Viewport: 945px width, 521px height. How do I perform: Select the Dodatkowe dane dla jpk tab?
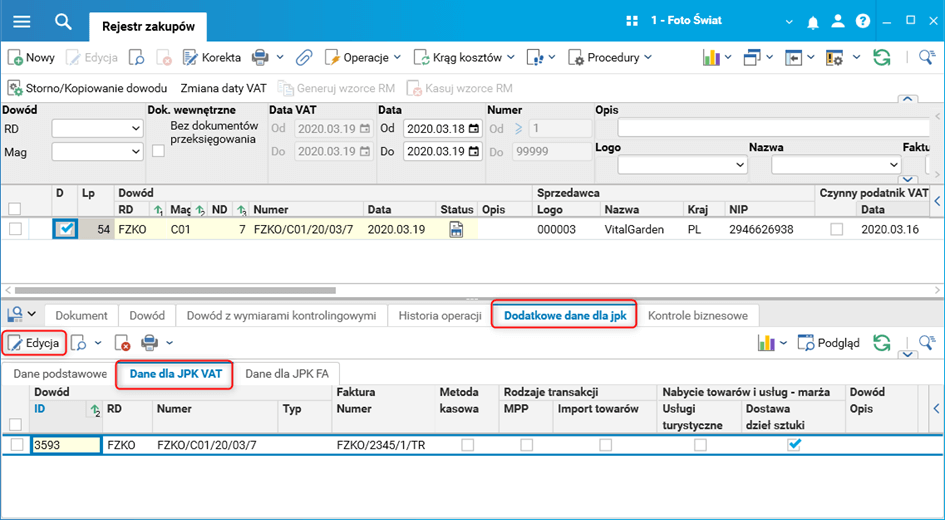(565, 315)
